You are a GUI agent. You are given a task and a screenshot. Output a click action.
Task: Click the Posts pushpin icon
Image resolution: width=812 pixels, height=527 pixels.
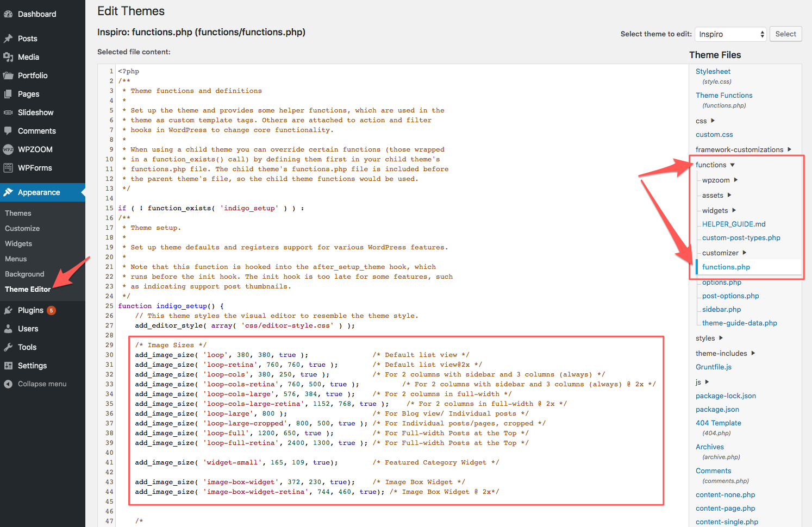tap(8, 39)
